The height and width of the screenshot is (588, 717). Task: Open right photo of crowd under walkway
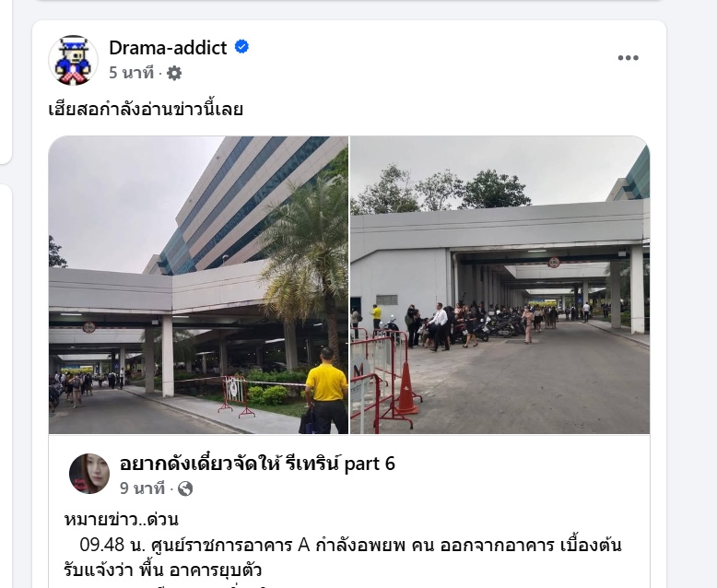click(500, 285)
